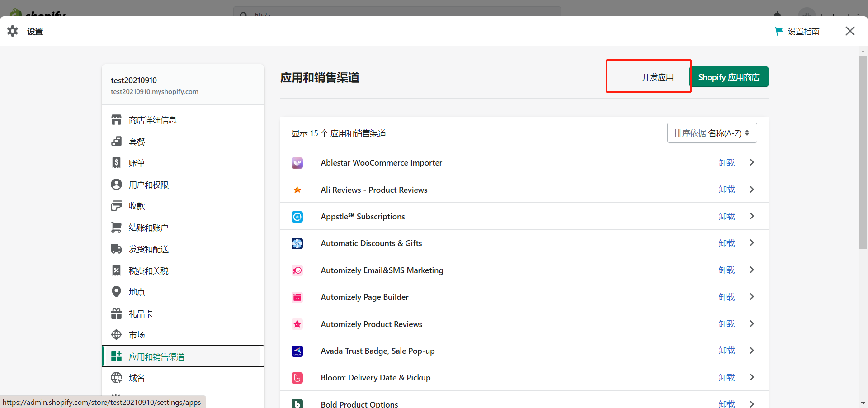Click the 开发应用 button
The image size is (868, 408).
click(657, 77)
